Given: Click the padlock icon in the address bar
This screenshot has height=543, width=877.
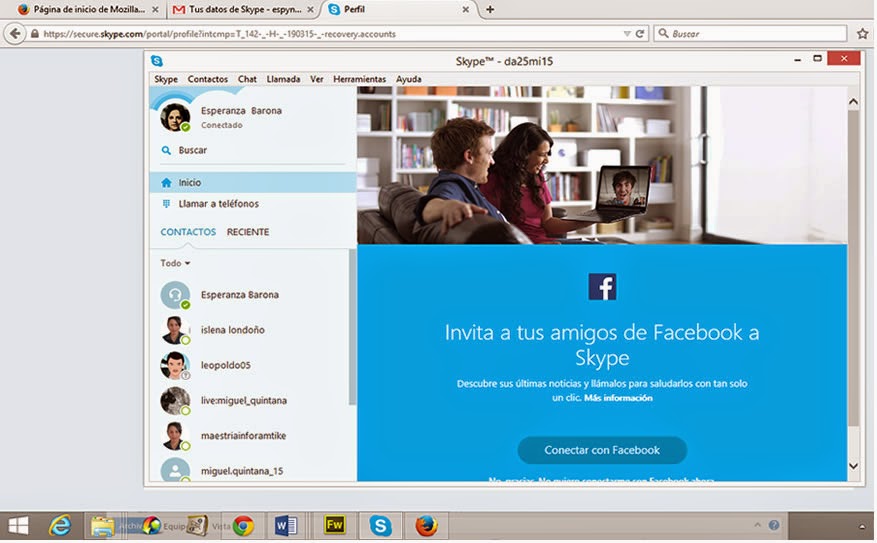Looking at the screenshot, I should pyautogui.click(x=35, y=34).
